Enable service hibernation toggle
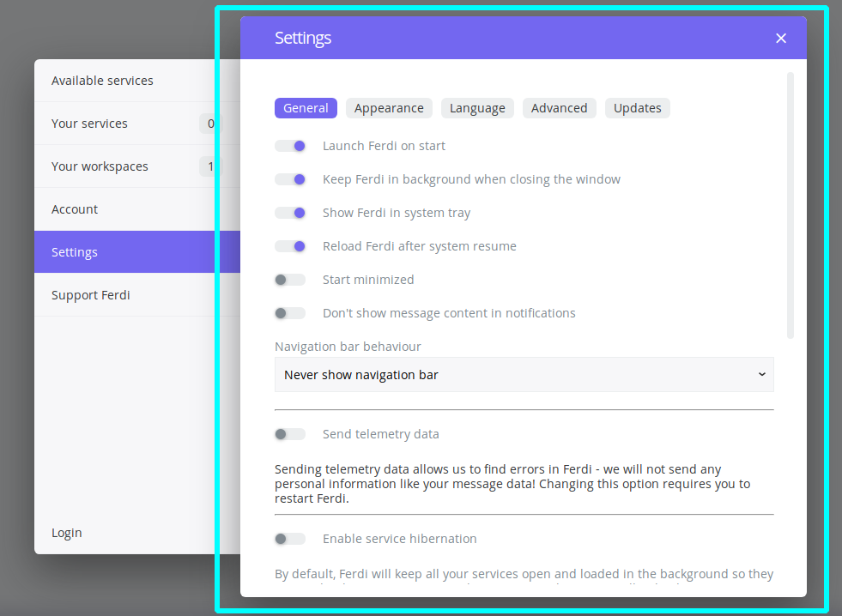Screen dimensions: 842x616 point(290,539)
